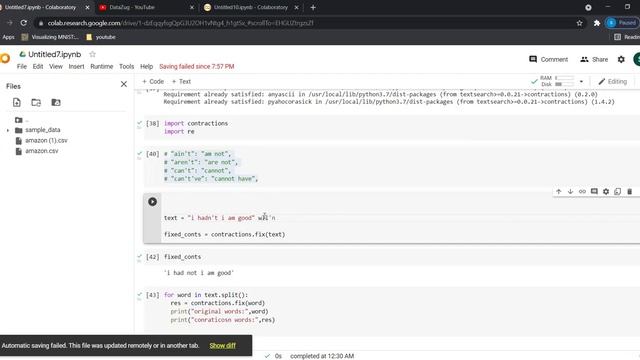Click Saving failed since 7:57 PM message

197,67
